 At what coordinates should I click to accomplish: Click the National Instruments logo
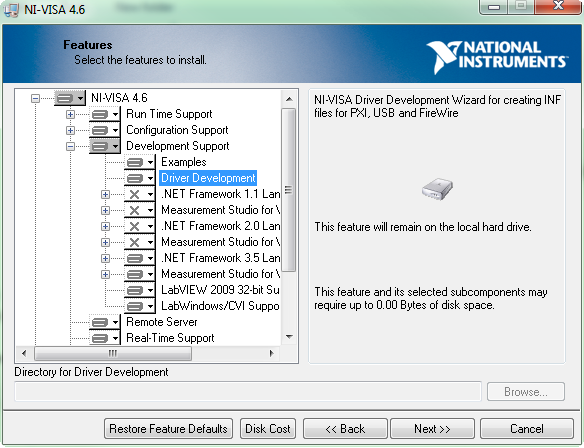click(x=497, y=57)
